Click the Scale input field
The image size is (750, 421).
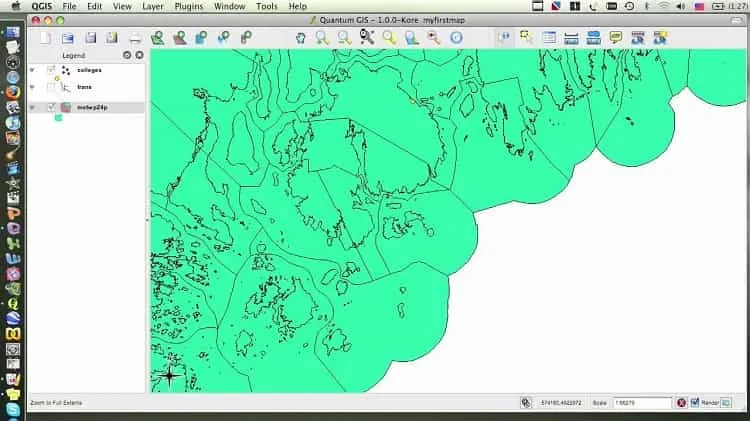642,403
